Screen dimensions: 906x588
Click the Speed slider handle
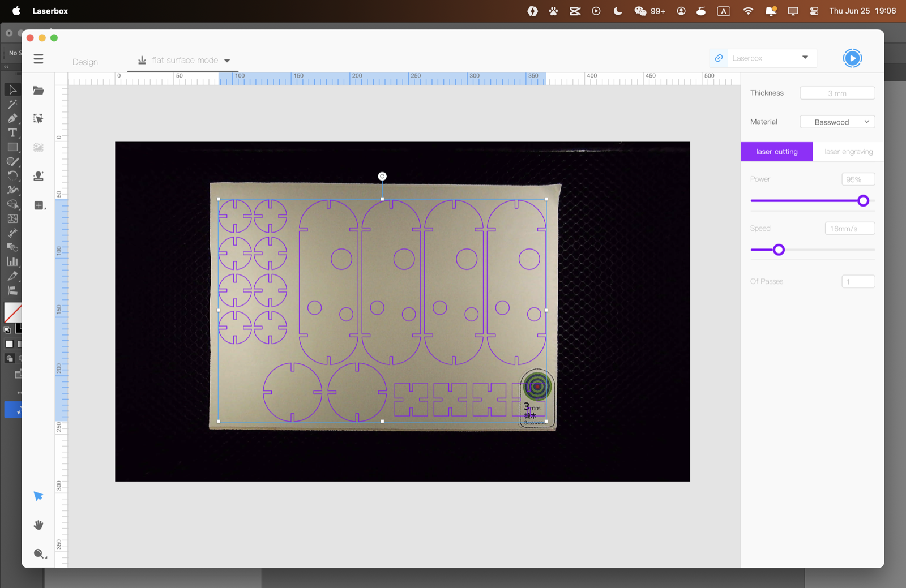click(779, 250)
